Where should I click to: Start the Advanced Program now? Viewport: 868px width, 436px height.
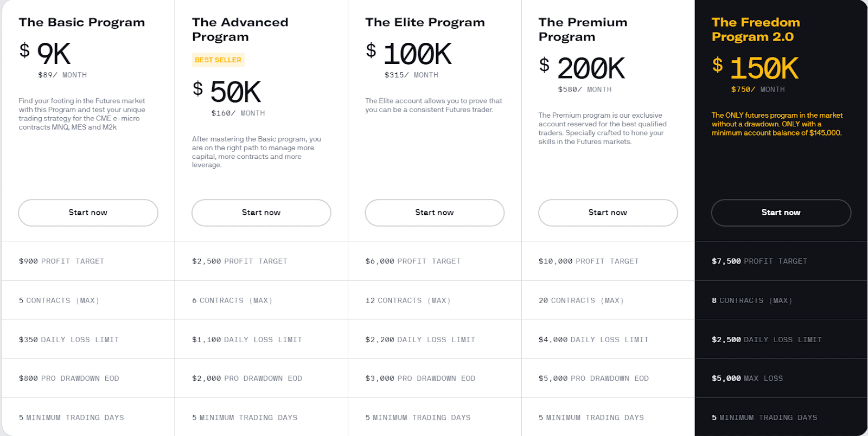261,213
